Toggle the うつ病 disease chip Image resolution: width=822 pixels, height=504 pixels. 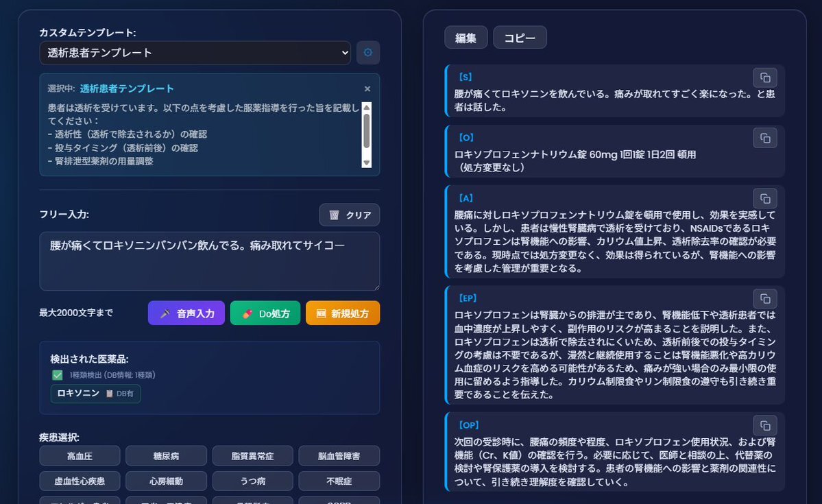click(253, 481)
